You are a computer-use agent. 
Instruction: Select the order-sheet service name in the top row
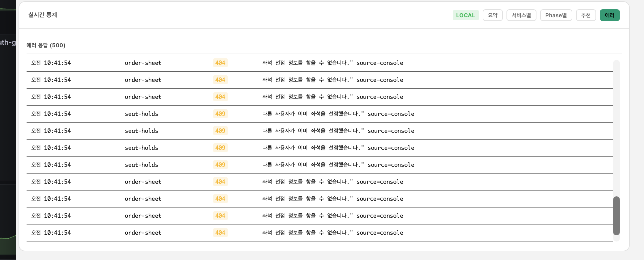[x=143, y=63]
